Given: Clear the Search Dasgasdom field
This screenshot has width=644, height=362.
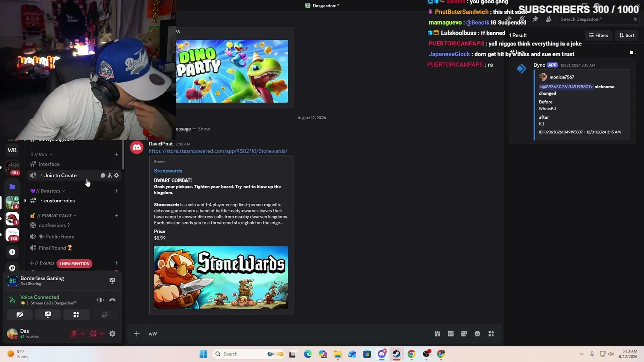Looking at the screenshot, I should click(635, 19).
